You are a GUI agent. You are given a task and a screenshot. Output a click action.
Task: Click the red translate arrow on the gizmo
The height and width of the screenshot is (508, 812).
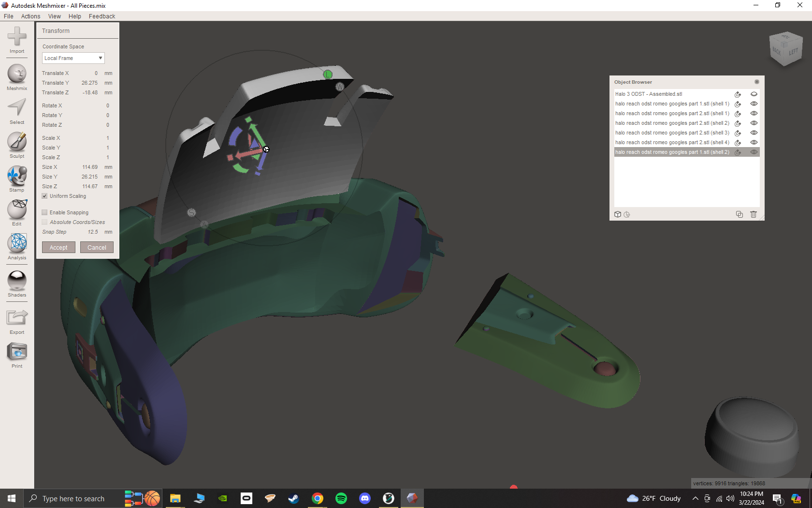pyautogui.click(x=246, y=153)
